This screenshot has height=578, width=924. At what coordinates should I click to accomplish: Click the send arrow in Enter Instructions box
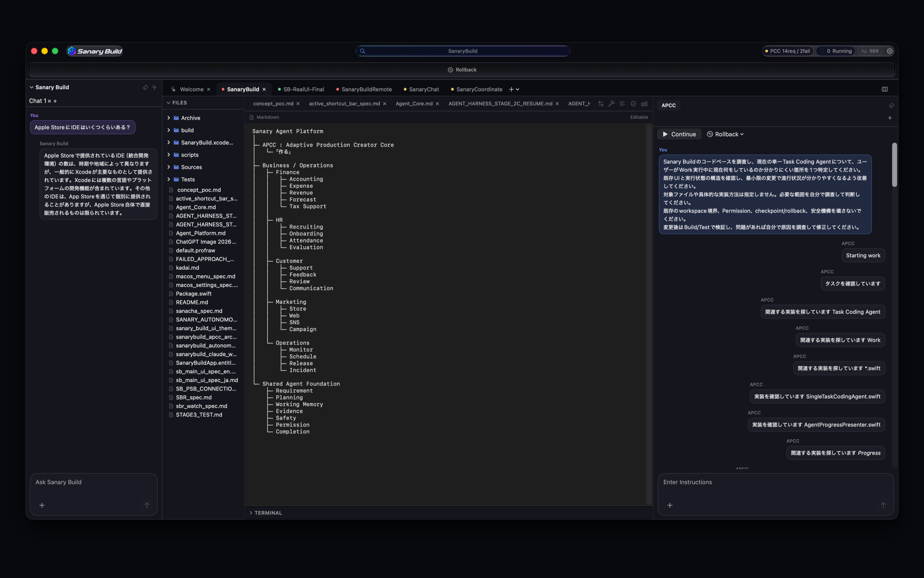click(x=883, y=505)
